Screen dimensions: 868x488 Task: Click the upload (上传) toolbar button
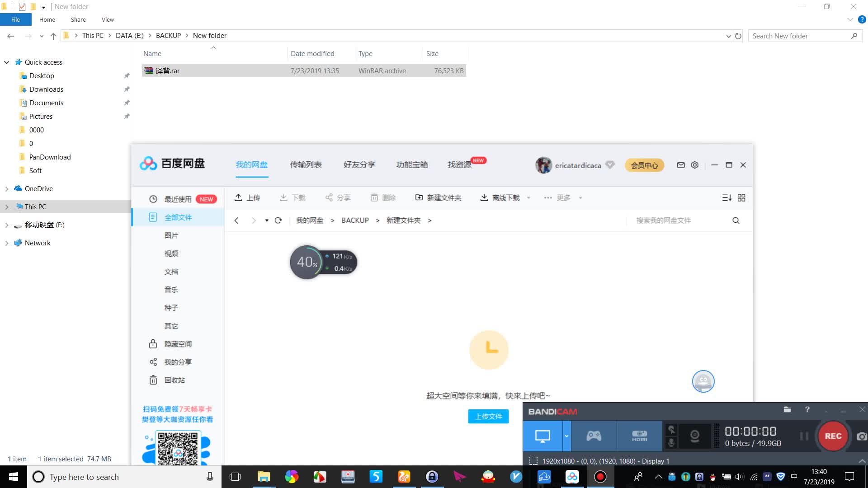247,197
